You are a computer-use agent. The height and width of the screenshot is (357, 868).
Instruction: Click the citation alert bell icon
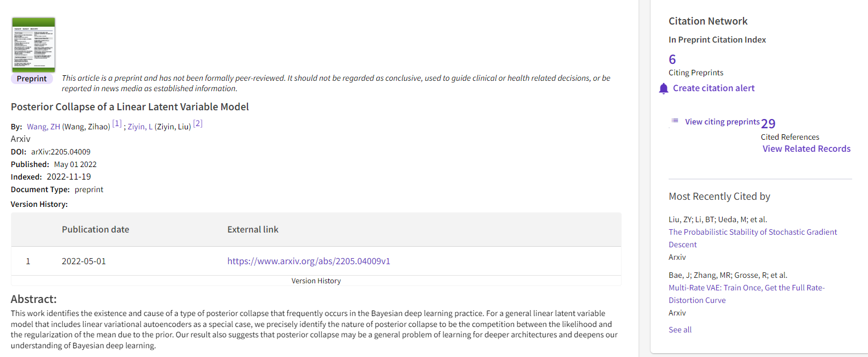pyautogui.click(x=663, y=88)
